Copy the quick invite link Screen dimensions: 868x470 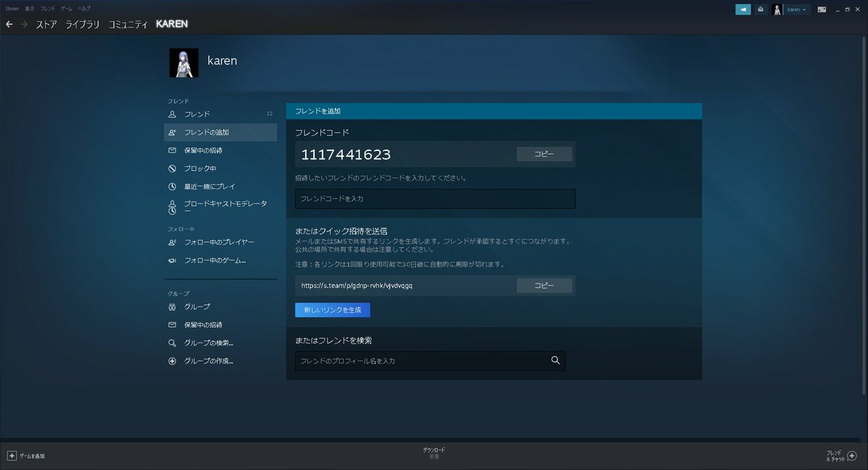point(544,286)
